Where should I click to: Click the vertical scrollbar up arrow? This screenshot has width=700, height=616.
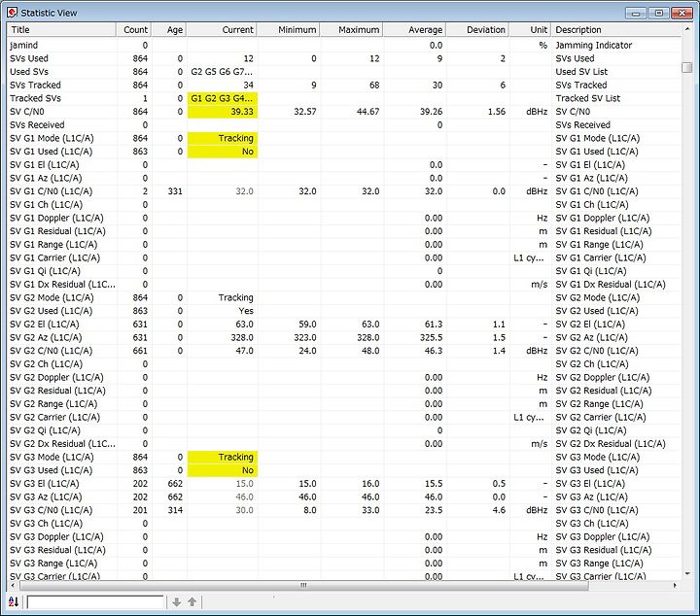point(687,29)
